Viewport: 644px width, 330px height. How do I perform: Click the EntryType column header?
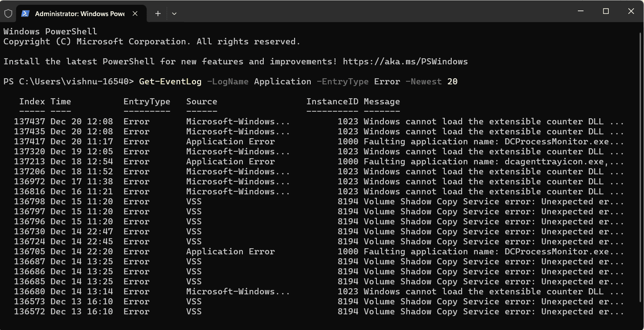[x=147, y=101]
